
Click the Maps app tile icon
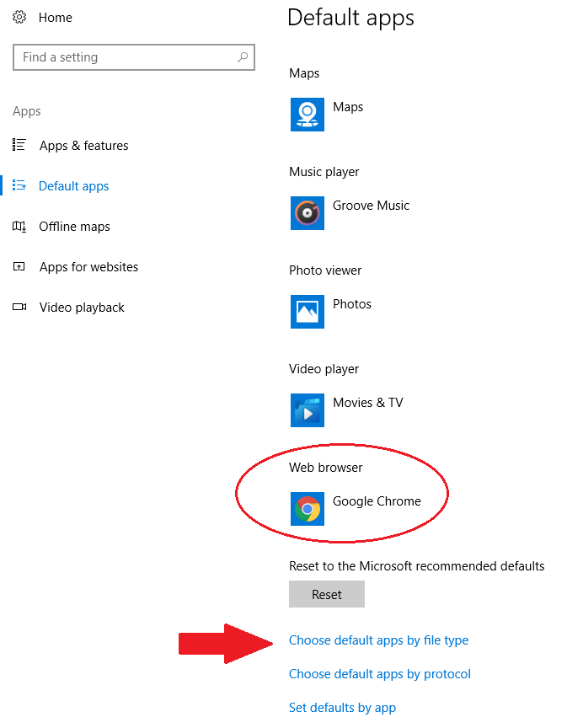tap(308, 115)
